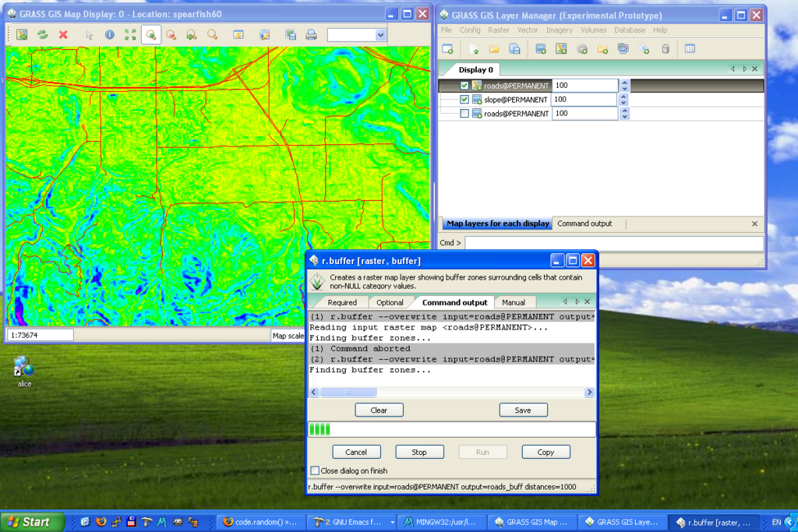Switch to Layer Manager Command output tab
Screen dimensions: 798x532
[584, 224]
